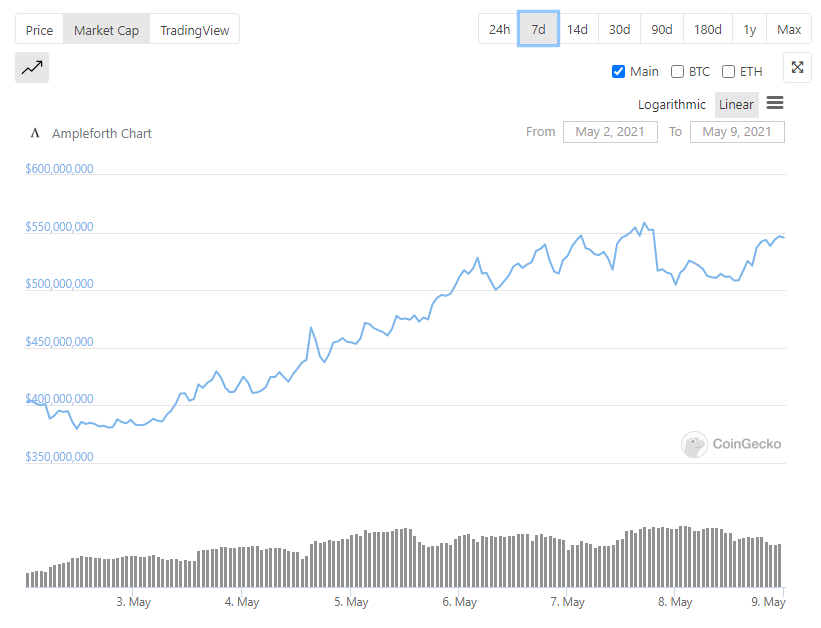Enable the BTC comparison checkbox

click(x=677, y=72)
